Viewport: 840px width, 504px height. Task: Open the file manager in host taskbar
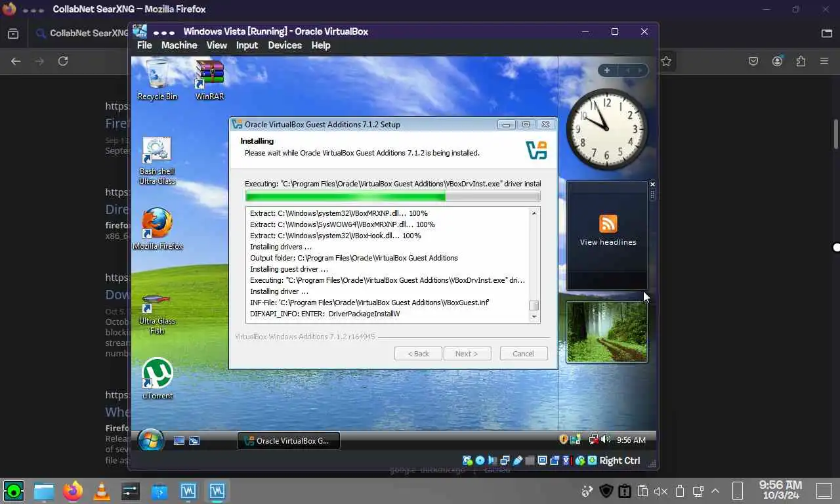(44, 491)
